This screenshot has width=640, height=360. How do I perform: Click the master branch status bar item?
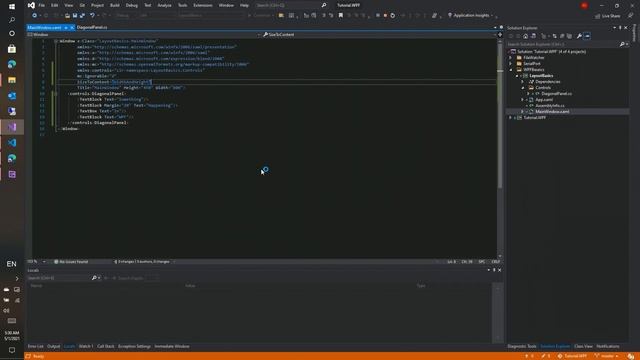coord(607,356)
